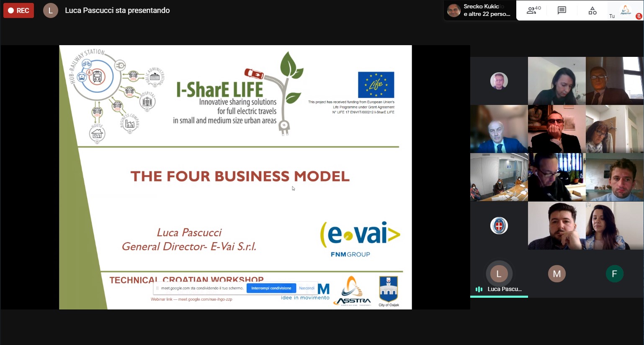This screenshot has height=345, width=644.
Task: Click 'meet.google.com sta condividendo il tuo schermo' notice
Action: coord(202,288)
